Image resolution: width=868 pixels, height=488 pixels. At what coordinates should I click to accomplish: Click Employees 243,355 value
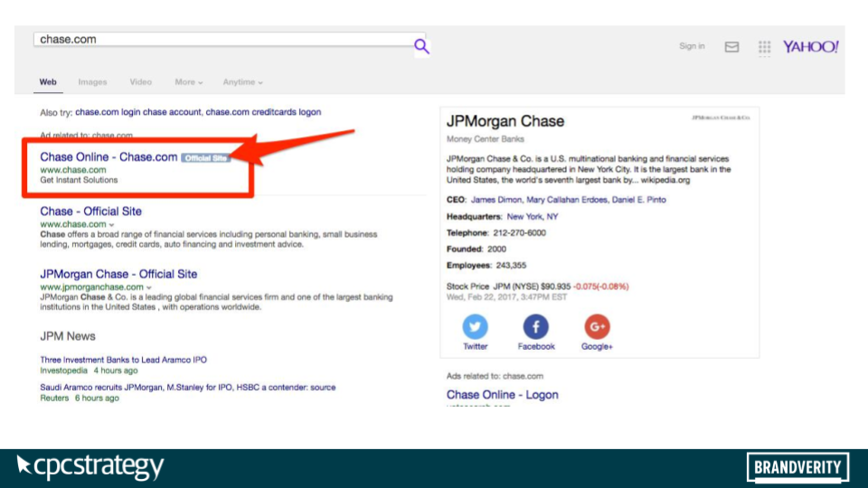(x=511, y=266)
